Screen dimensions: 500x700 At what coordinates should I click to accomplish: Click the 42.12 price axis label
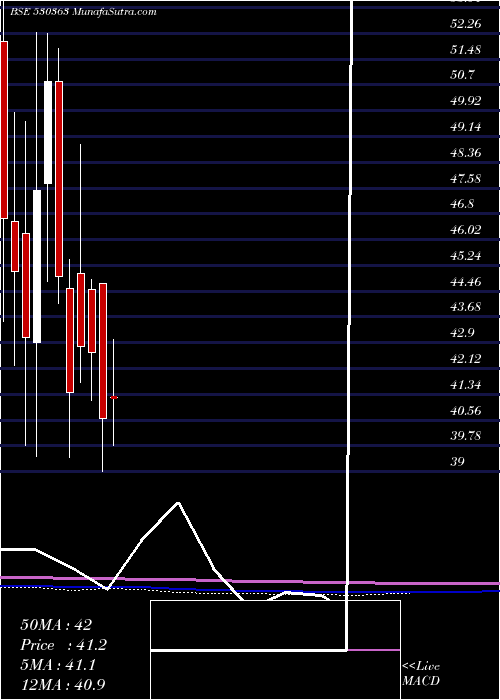tap(466, 359)
